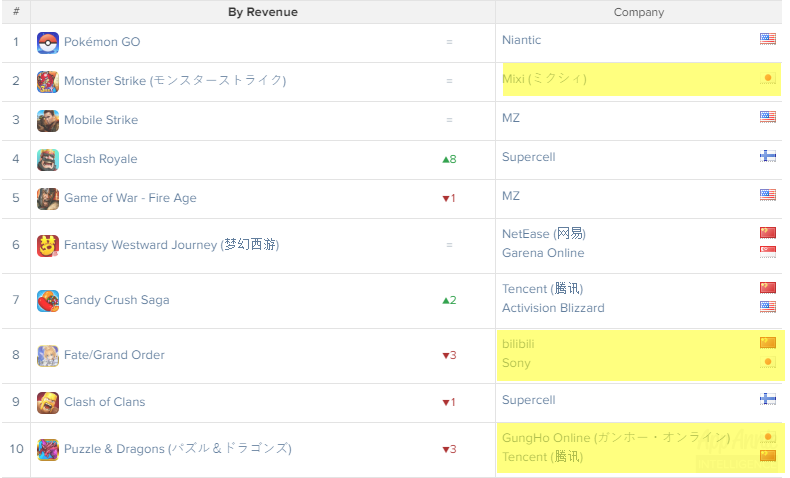Image resolution: width=790 pixels, height=478 pixels.
Task: Open the Niantic company link
Action: pos(521,40)
